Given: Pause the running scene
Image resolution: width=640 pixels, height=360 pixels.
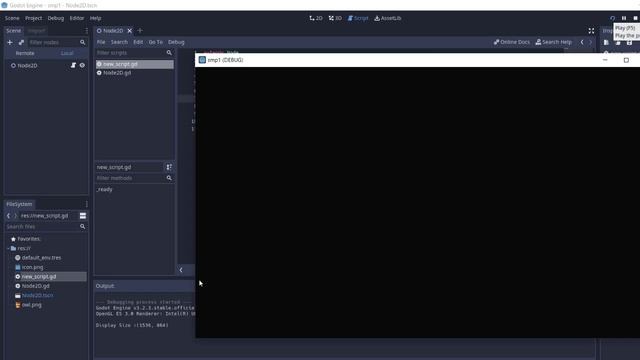Looking at the screenshot, I should (624, 18).
